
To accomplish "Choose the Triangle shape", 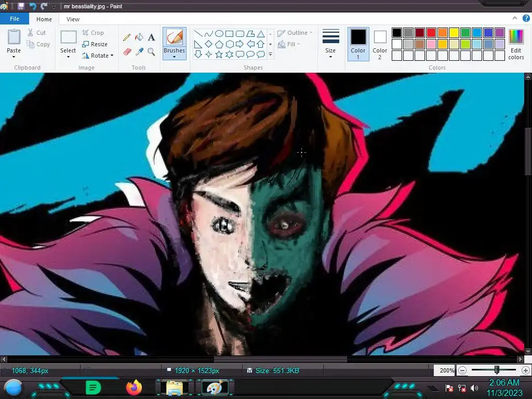I will click(261, 34).
